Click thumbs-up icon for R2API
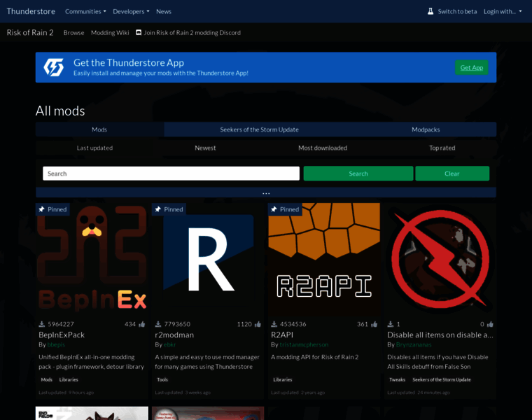Image resolution: width=532 pixels, height=420 pixels. 374,324
